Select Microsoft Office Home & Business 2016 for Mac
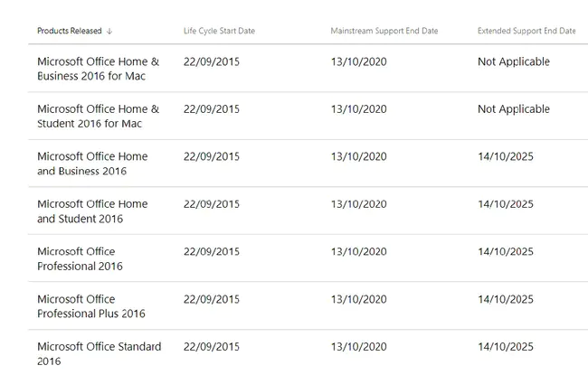This screenshot has height=375, width=588. point(98,69)
